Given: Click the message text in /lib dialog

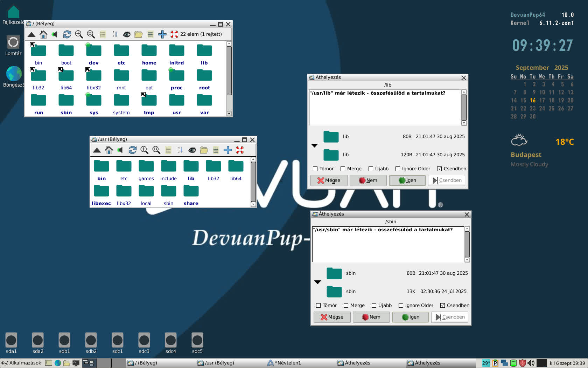Looking at the screenshot, I should click(377, 93).
